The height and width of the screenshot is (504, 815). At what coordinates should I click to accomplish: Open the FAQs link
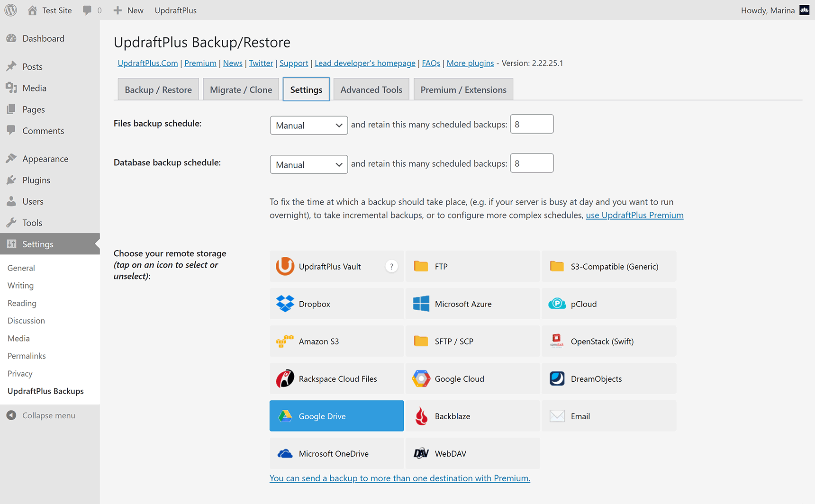(x=431, y=63)
